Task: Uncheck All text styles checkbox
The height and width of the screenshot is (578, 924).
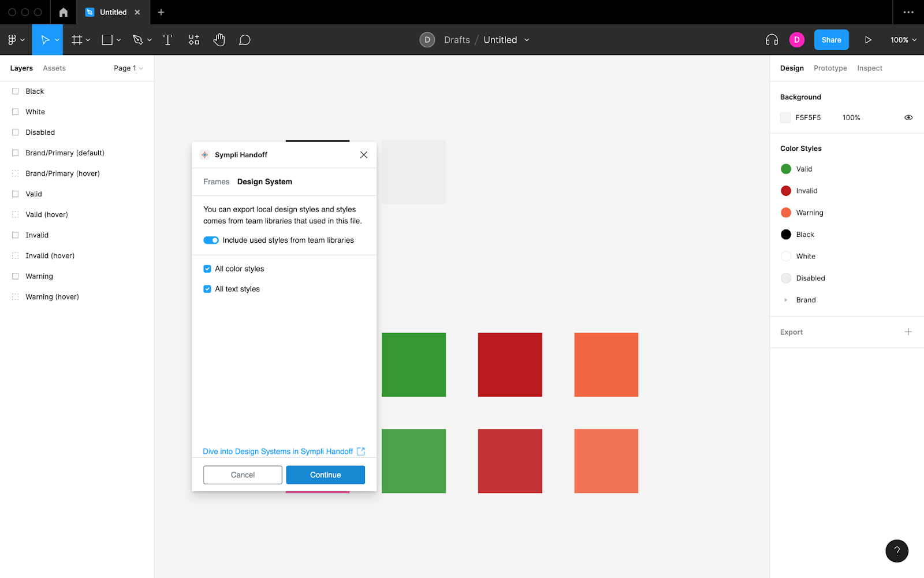Action: point(207,289)
